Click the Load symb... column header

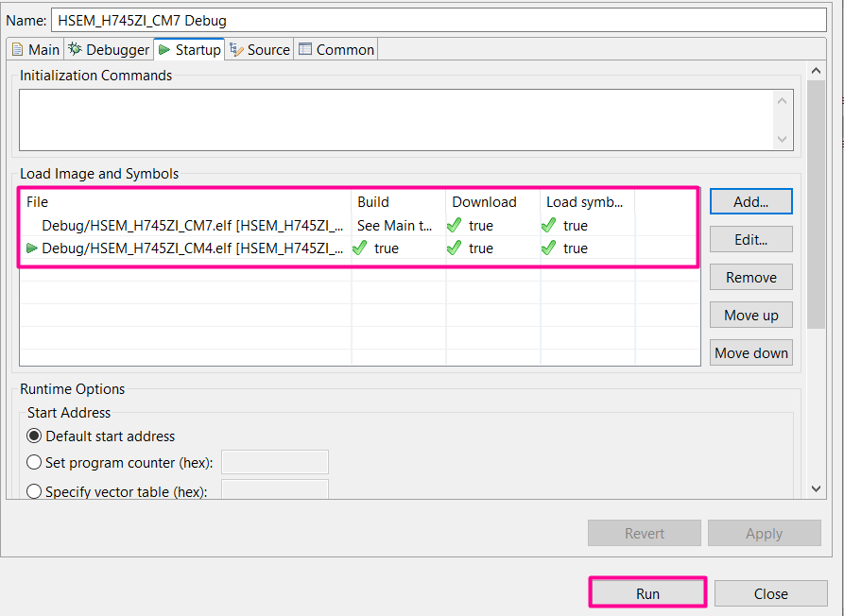(x=588, y=202)
